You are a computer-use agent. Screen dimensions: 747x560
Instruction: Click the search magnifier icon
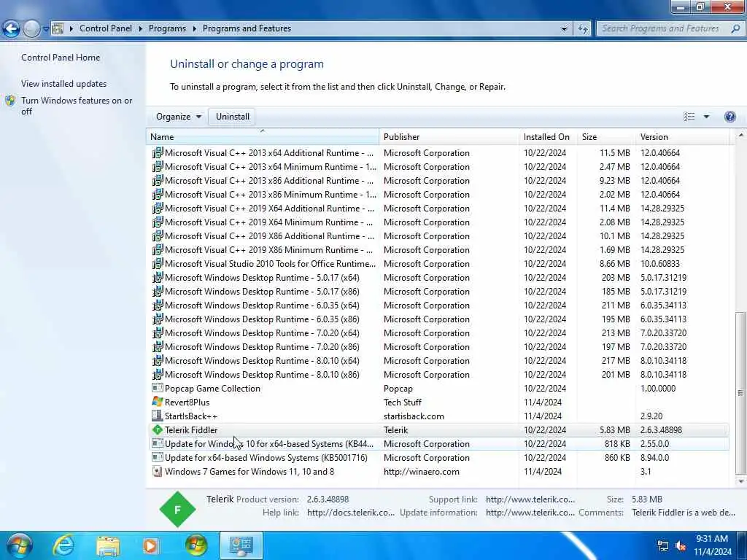coord(735,28)
